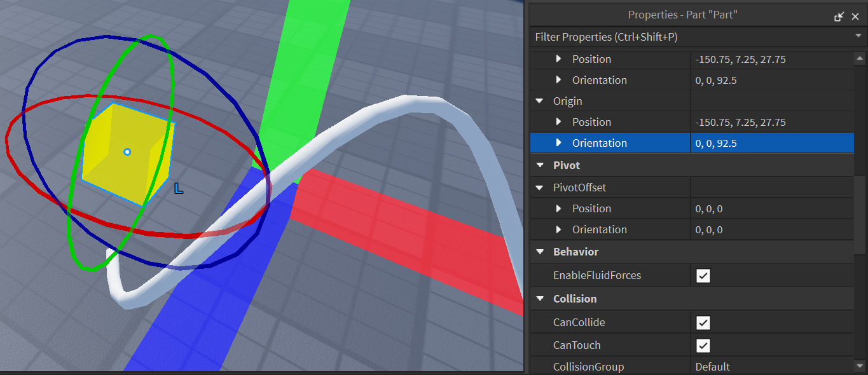Expand the first Orientation property row
The width and height of the screenshot is (868, 375).
pos(559,80)
